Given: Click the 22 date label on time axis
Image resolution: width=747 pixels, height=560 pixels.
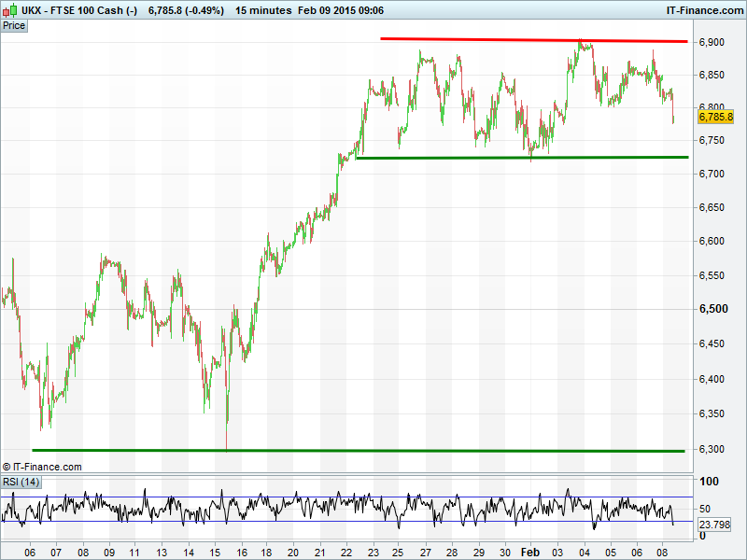Looking at the screenshot, I should [x=346, y=553].
